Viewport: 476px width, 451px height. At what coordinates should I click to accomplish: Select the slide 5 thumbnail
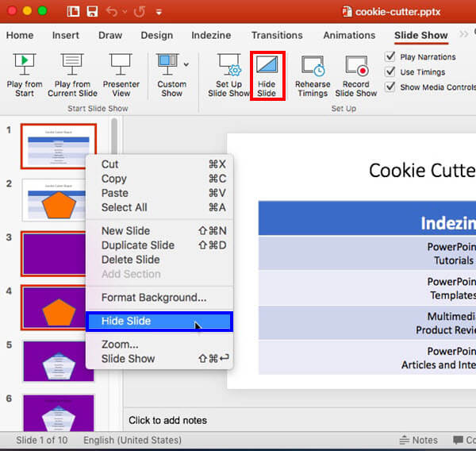click(59, 361)
